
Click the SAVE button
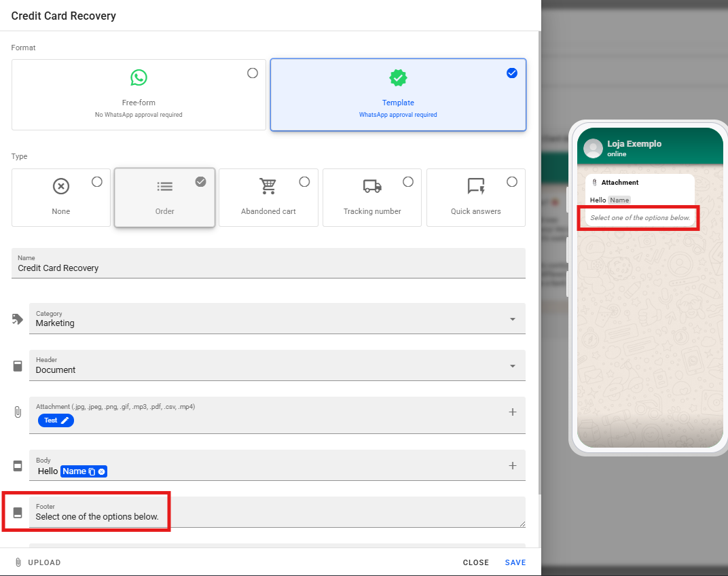tap(515, 562)
